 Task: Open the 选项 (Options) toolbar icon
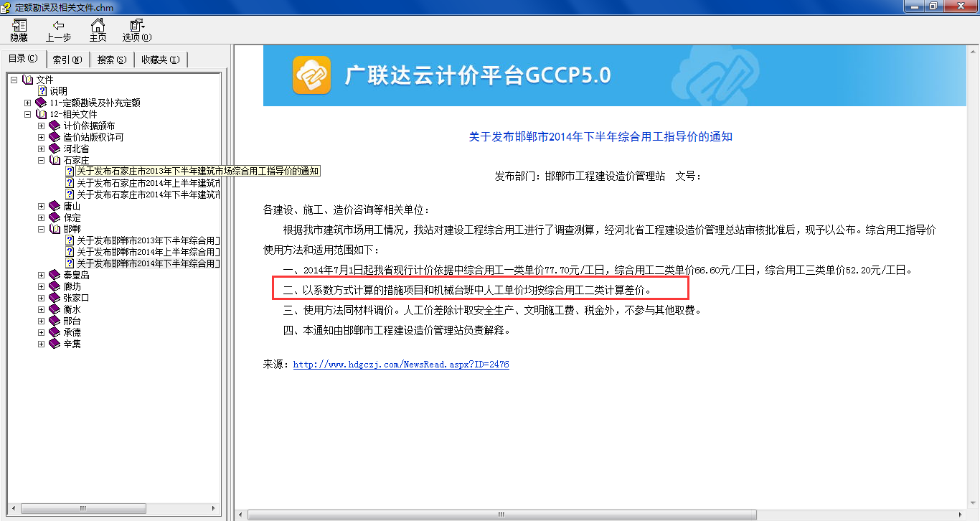click(137, 25)
